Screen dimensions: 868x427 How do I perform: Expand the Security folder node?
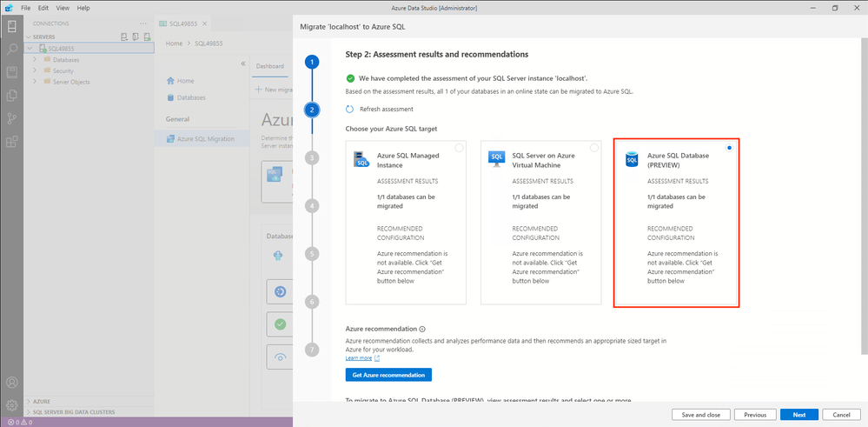coord(35,70)
